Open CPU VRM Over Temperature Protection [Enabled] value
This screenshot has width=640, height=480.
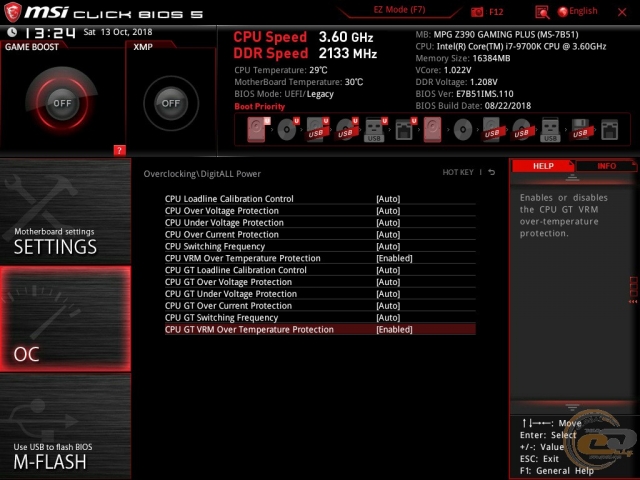coord(394,258)
